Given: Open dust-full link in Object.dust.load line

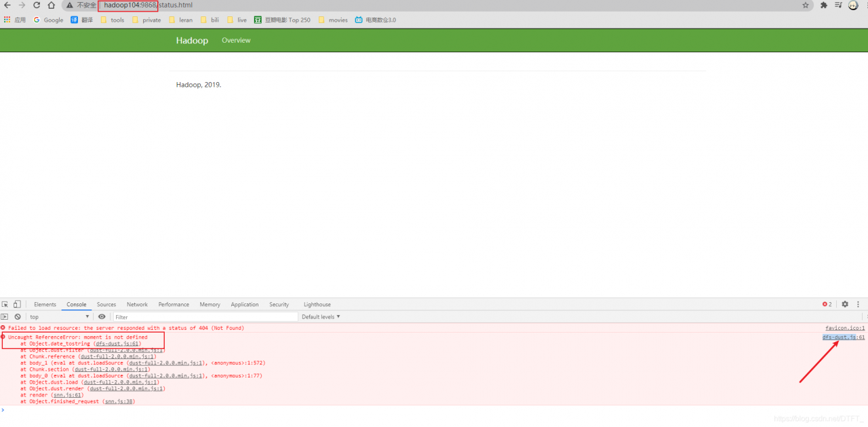Looking at the screenshot, I should pos(120,382).
